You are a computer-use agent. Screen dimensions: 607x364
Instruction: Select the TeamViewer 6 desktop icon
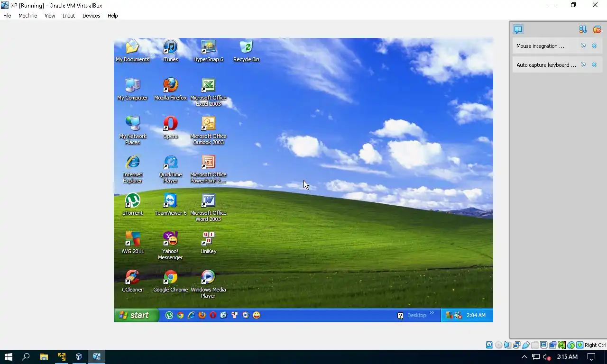(x=170, y=204)
